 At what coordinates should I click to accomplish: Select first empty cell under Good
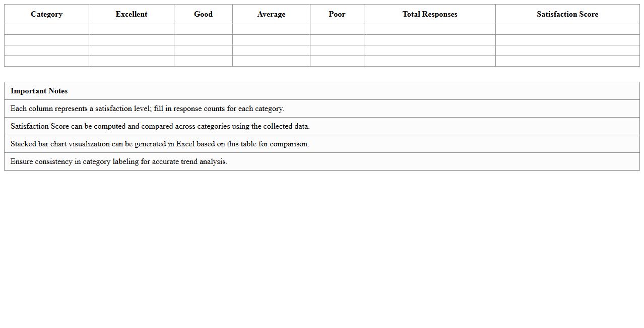tap(203, 29)
